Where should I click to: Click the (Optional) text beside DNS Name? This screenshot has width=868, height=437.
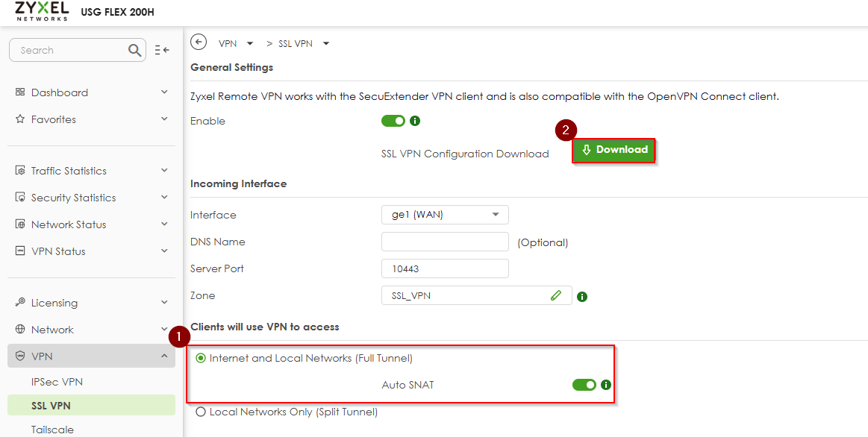click(x=543, y=242)
